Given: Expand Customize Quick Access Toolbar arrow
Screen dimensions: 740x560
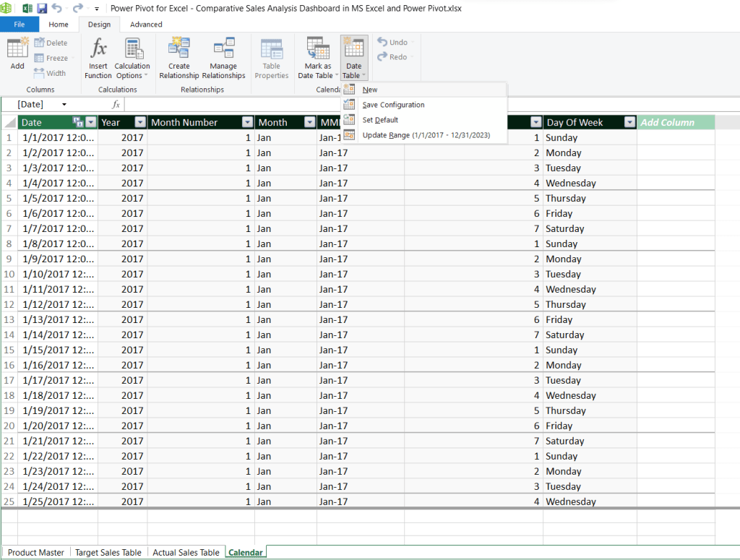Looking at the screenshot, I should pyautogui.click(x=97, y=9).
